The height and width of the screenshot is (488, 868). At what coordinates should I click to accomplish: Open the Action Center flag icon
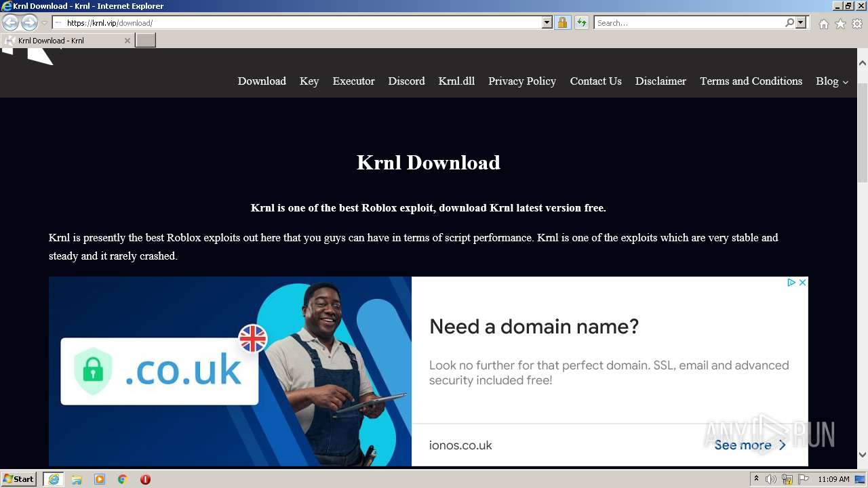pos(804,479)
